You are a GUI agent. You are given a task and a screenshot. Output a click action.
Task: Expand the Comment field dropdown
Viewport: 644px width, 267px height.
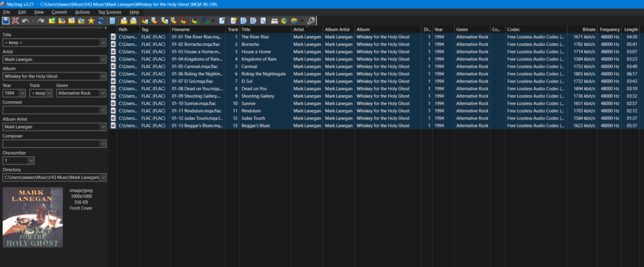103,110
